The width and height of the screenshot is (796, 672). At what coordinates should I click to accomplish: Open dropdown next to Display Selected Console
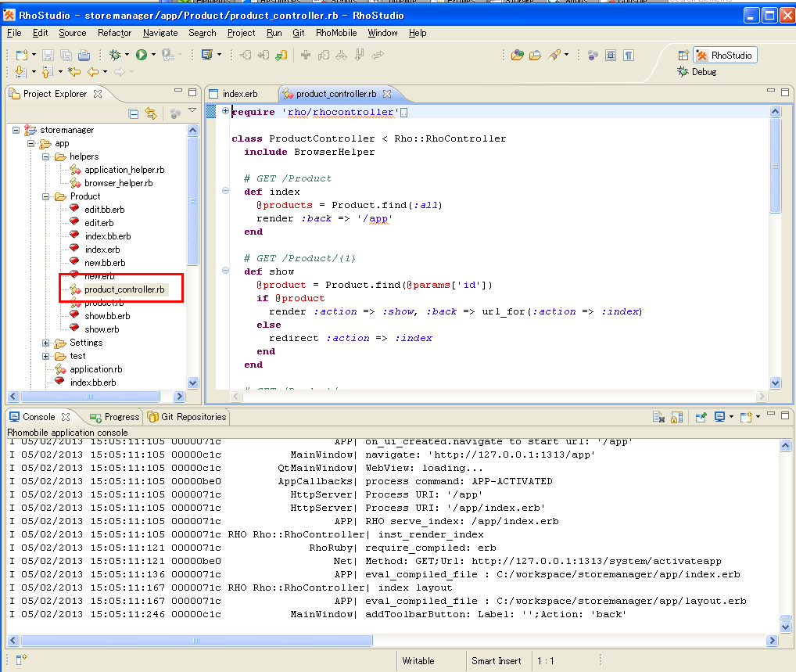click(x=732, y=417)
